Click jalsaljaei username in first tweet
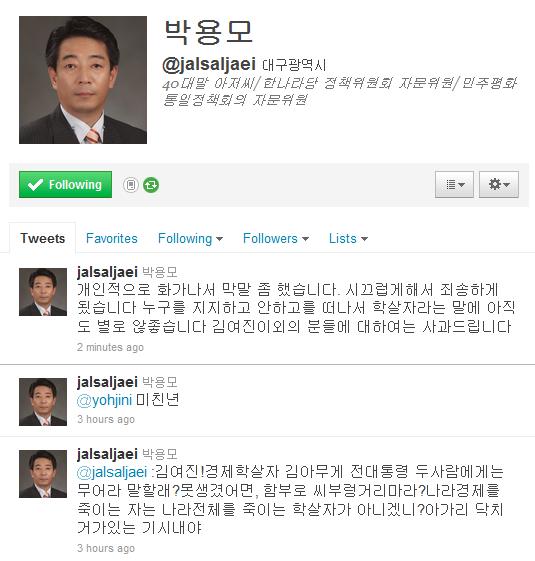535x561 pixels. (107, 272)
